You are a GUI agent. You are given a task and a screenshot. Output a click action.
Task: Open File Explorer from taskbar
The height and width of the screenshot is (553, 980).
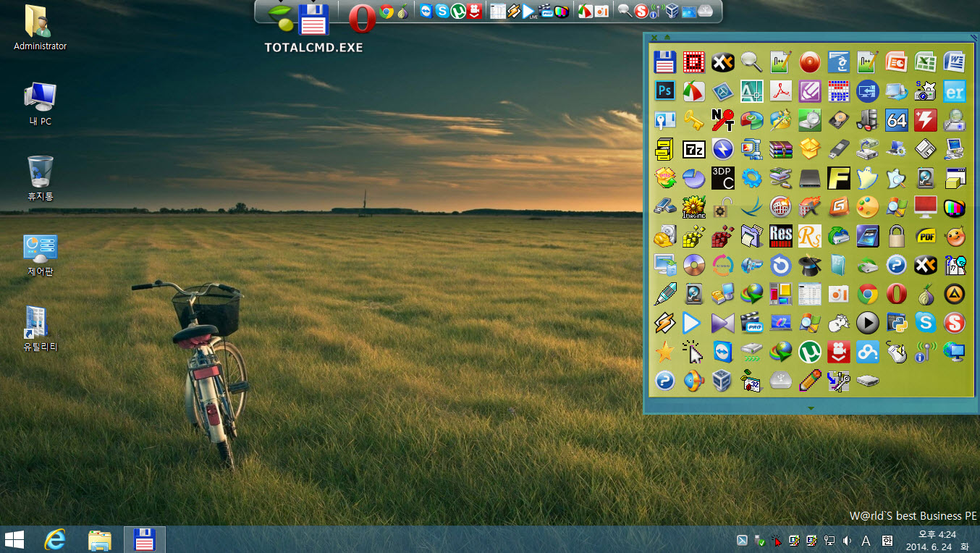tap(100, 539)
